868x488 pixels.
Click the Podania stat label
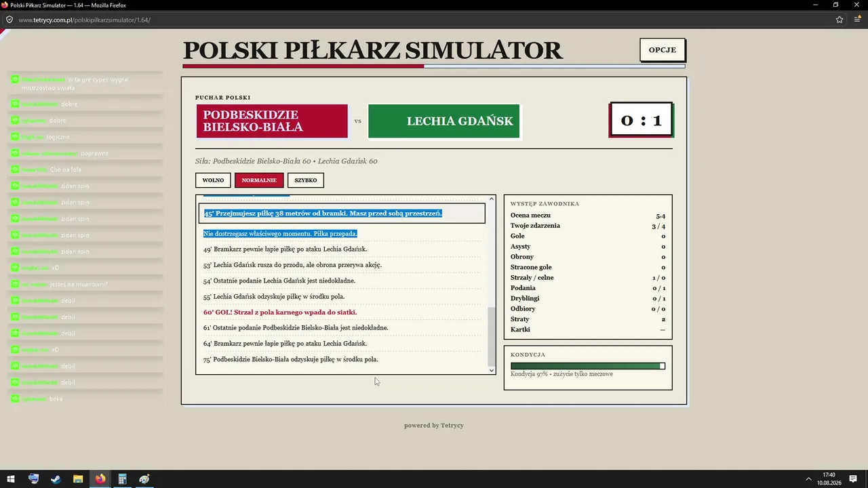tap(523, 288)
